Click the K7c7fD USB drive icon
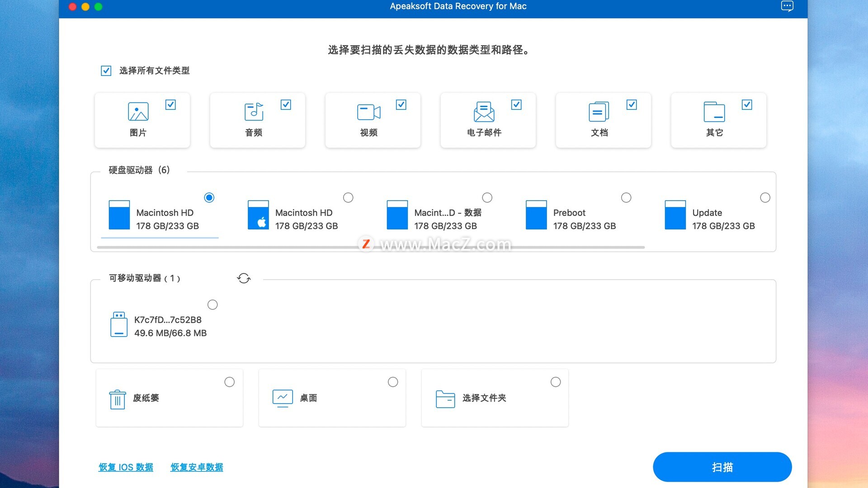Screen dimensions: 868x488 [x=119, y=324]
